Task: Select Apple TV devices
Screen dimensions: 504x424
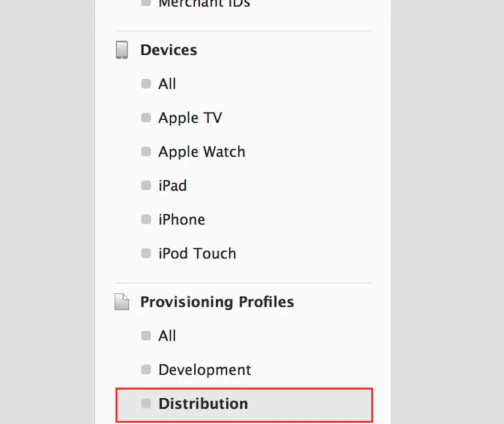Action: (191, 118)
